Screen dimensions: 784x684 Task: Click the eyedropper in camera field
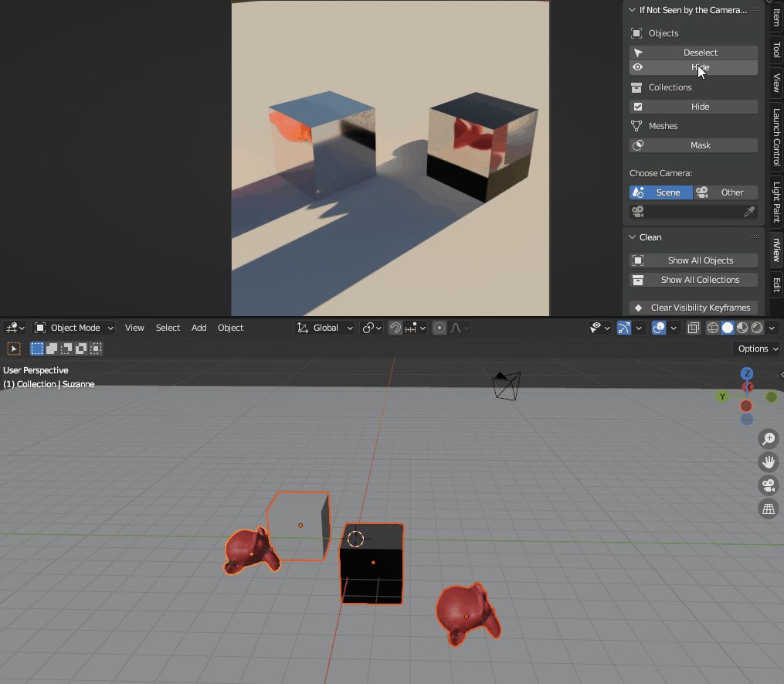748,212
